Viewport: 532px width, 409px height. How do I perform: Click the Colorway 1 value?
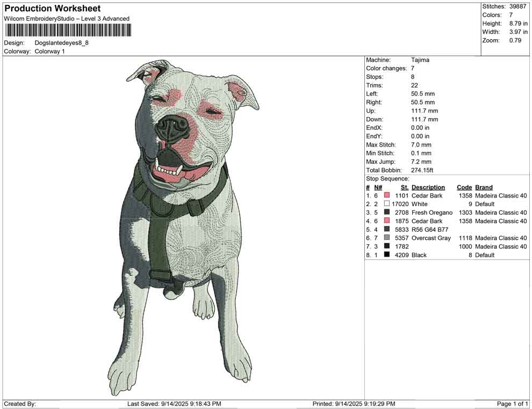49,52
